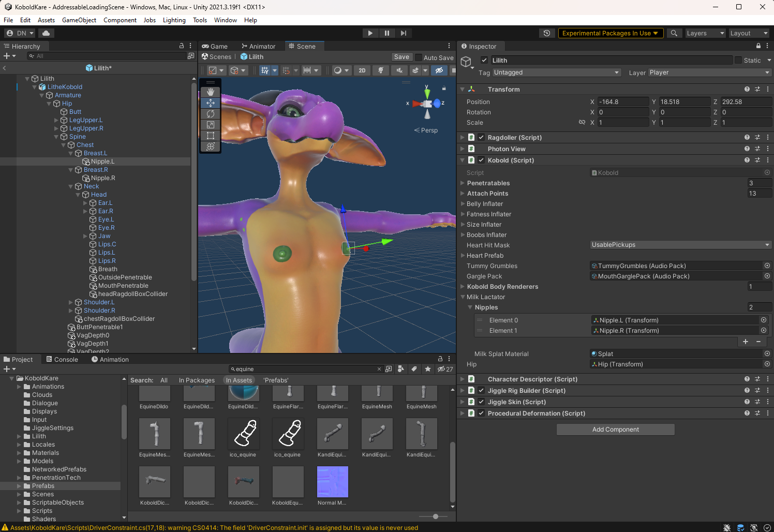
Task: Select the Rect transform tool
Action: click(210, 135)
